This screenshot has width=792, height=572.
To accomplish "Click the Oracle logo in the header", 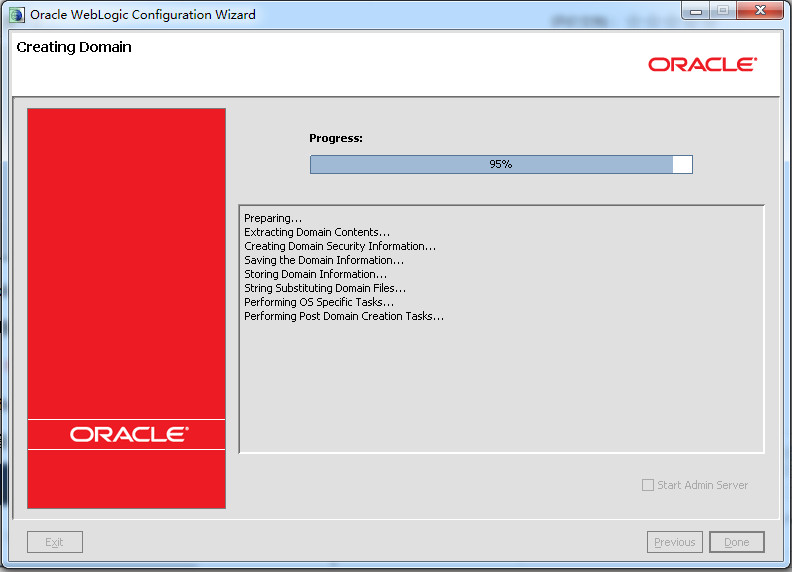I will click(703, 65).
